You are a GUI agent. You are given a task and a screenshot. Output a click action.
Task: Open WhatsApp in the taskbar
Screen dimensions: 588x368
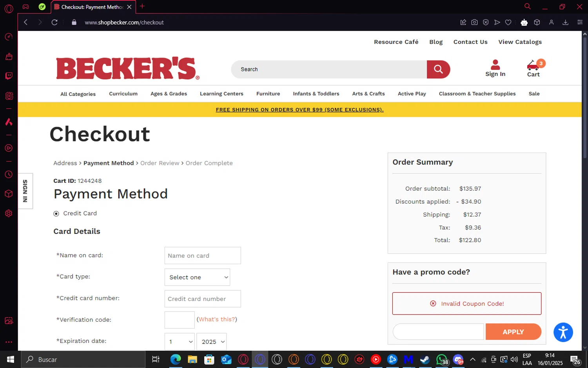click(x=441, y=359)
